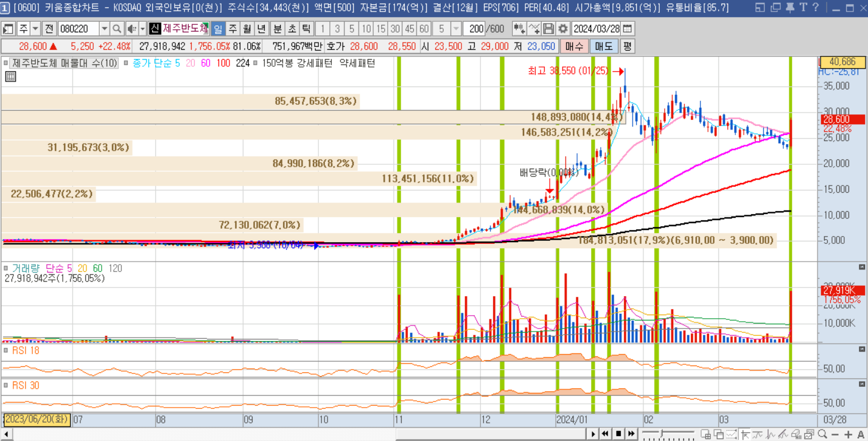Click the add indicator icon beside 200/600
Image resolution: width=868 pixels, height=441 pixels.
519,29
